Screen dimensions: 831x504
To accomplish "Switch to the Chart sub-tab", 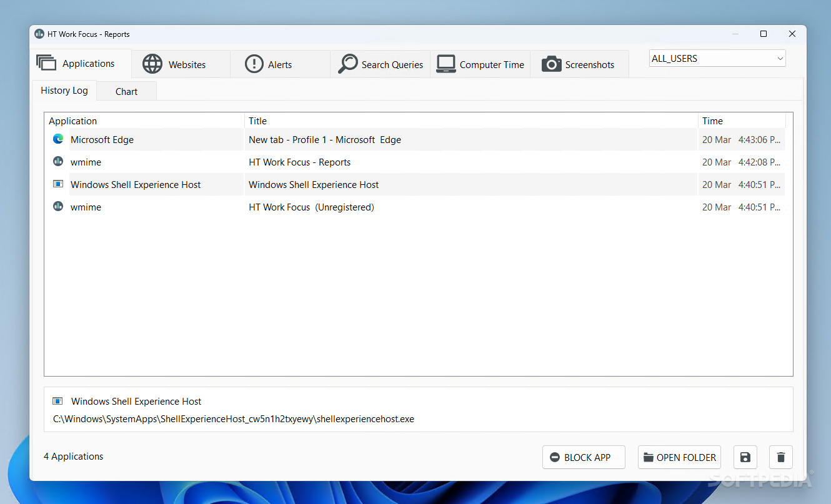I will pyautogui.click(x=126, y=91).
